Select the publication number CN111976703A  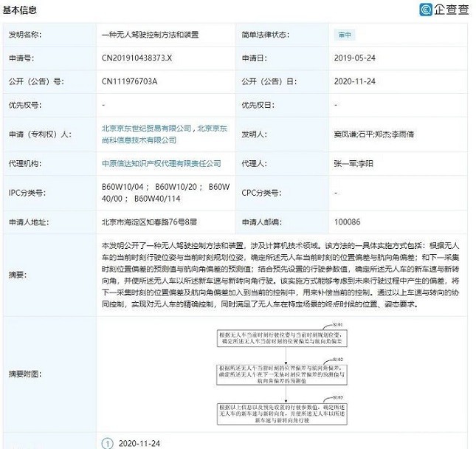[x=131, y=81]
